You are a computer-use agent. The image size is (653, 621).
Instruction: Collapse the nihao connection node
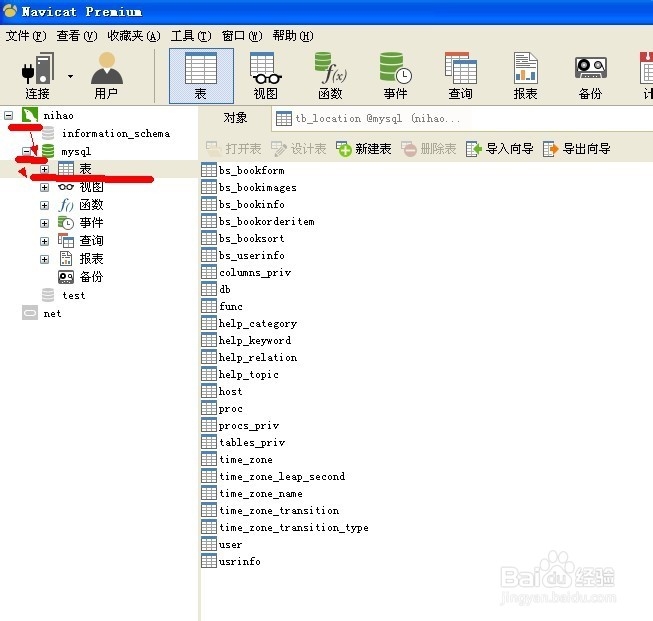click(9, 115)
